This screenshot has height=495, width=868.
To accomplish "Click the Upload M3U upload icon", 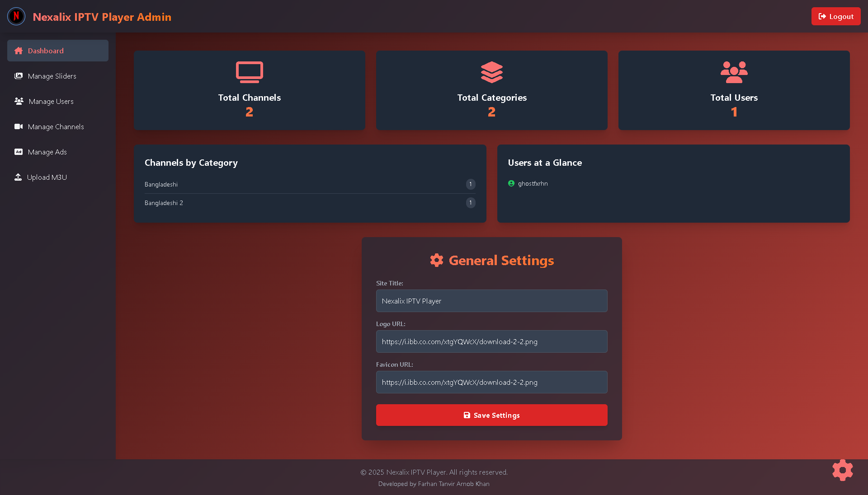I will [18, 177].
